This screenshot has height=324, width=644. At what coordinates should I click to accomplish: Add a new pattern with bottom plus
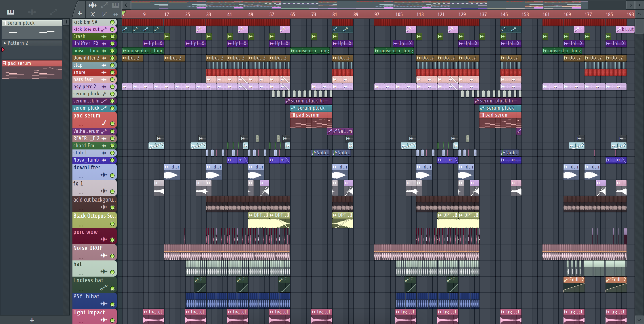tap(32, 320)
